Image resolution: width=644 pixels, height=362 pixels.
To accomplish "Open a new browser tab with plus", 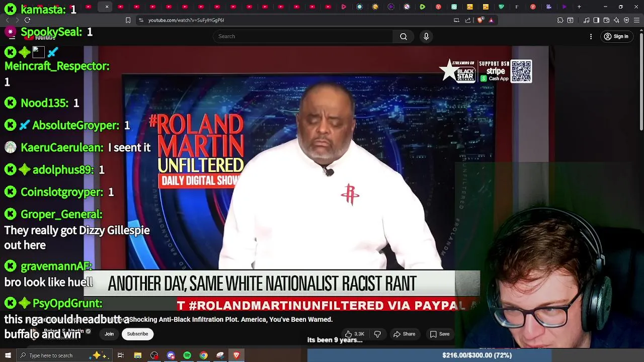I will coord(579,7).
